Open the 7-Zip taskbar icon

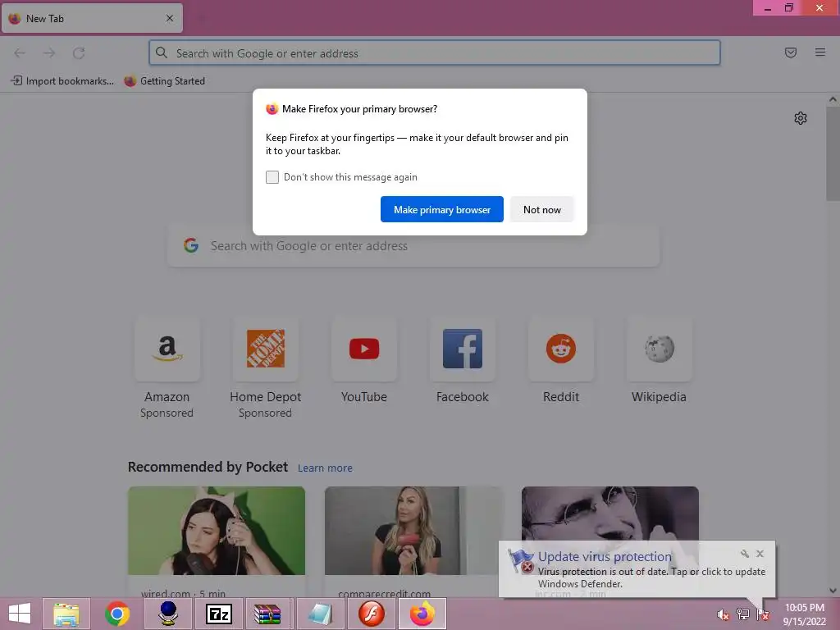point(218,614)
